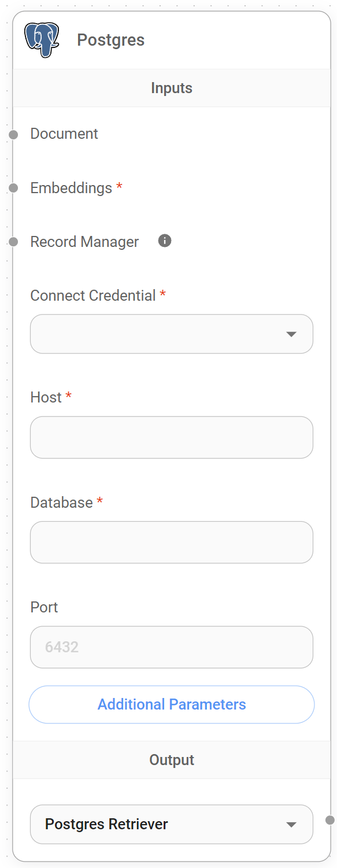Click the info icon beside Record Manager
This screenshot has height=868, width=337.
(164, 240)
